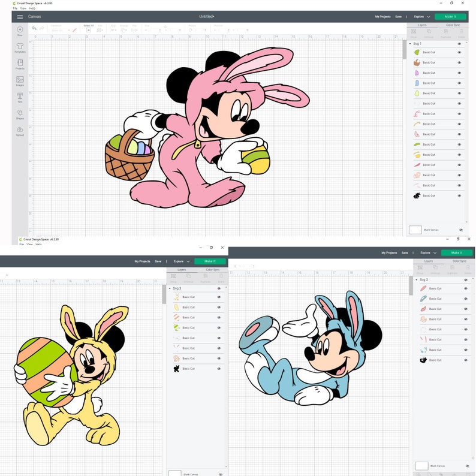The image size is (476, 476).
Task: Open the Help menu in top window
Action: tap(32, 8)
